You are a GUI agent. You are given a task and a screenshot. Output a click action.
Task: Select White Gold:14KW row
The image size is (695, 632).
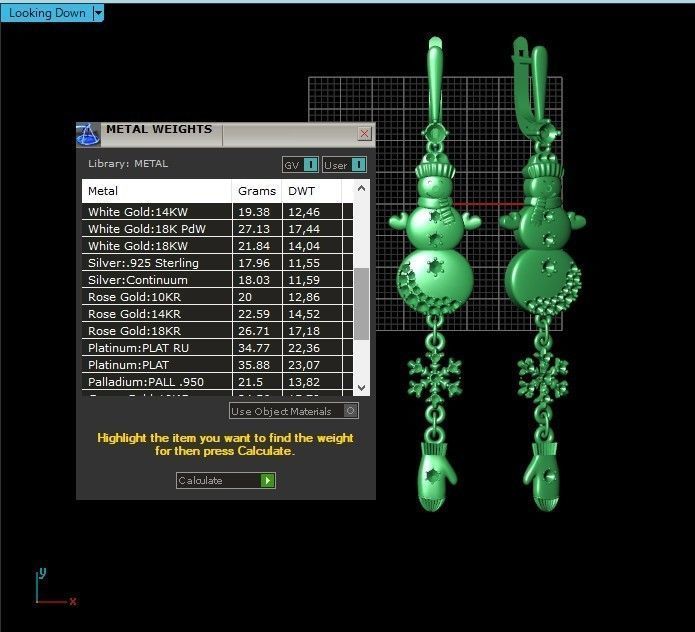click(x=217, y=212)
